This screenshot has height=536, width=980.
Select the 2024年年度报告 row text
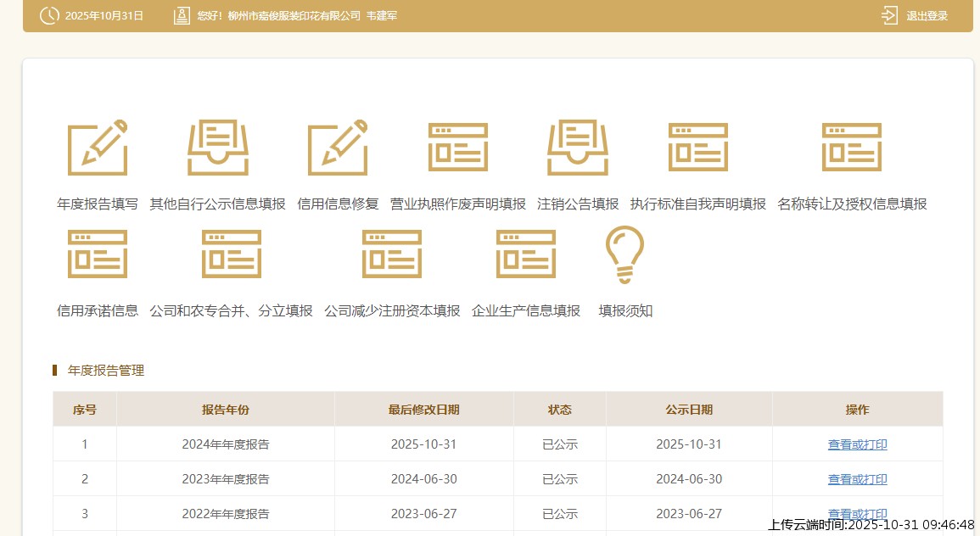click(226, 444)
